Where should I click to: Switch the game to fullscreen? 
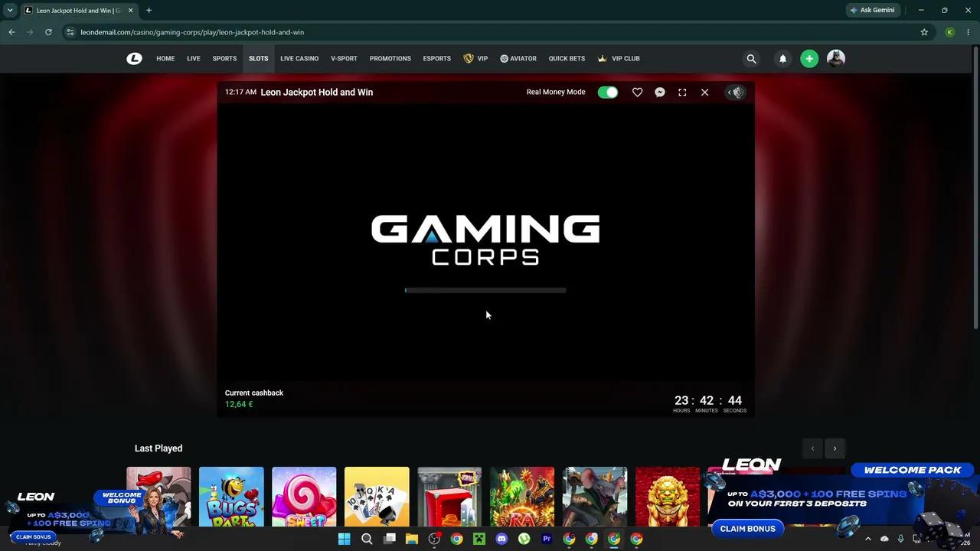coord(682,92)
